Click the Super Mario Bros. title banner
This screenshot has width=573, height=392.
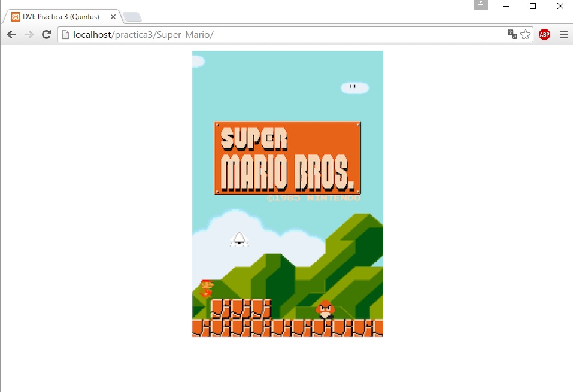pos(287,158)
